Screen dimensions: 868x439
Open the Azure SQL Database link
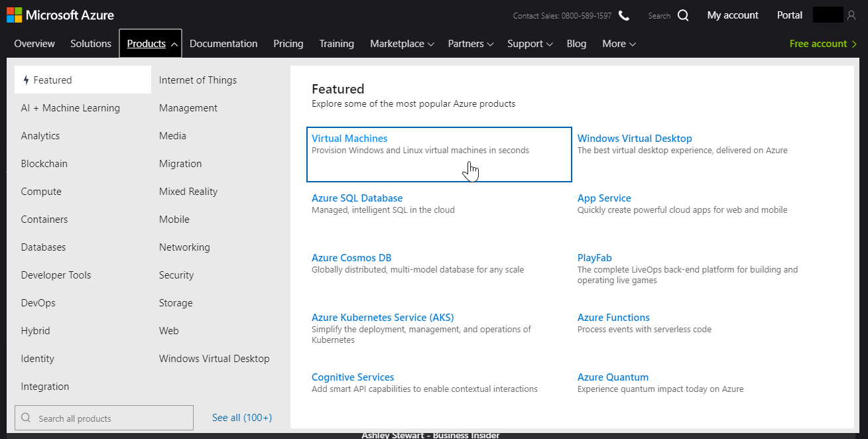357,198
